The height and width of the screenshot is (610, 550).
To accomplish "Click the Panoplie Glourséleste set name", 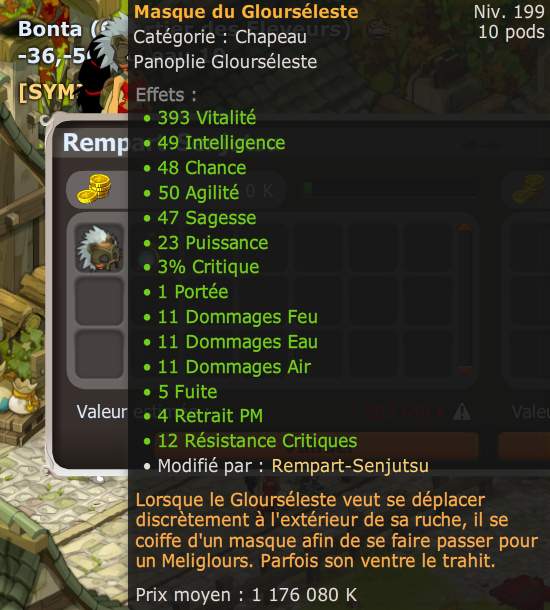I will point(225,62).
